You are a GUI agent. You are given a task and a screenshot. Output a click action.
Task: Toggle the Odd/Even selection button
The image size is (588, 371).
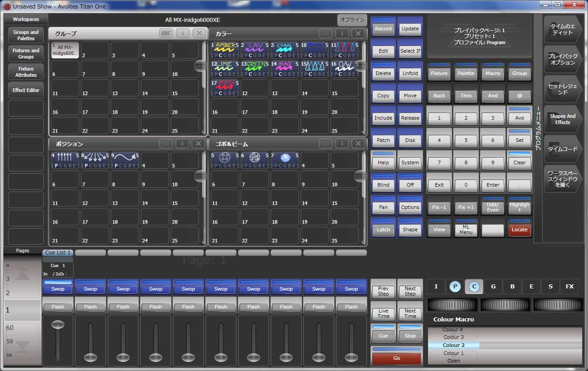[x=493, y=206]
